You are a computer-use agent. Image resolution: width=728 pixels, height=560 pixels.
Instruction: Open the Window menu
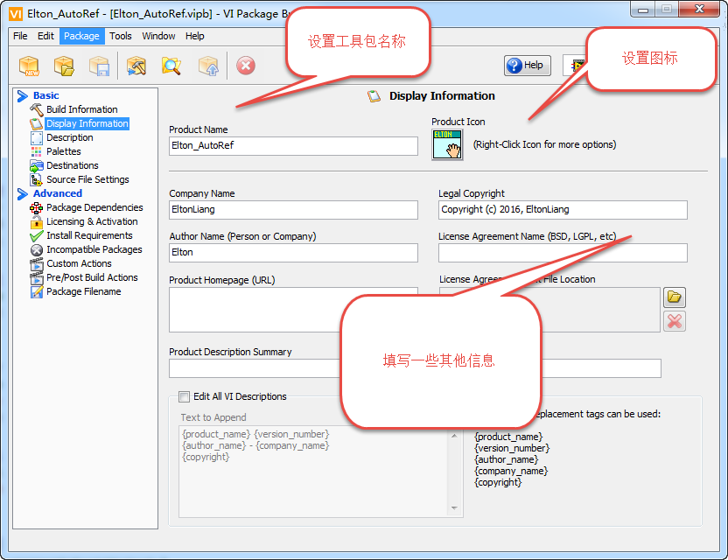click(158, 36)
